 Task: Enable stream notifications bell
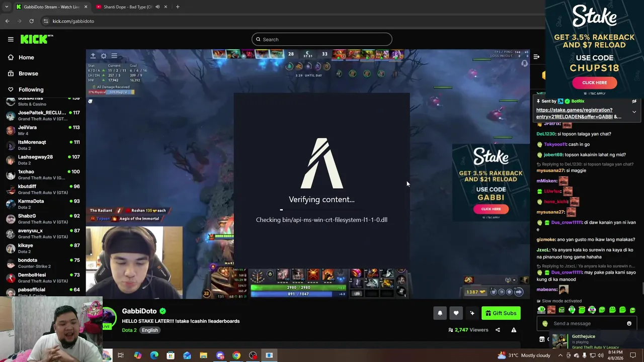(x=440, y=313)
